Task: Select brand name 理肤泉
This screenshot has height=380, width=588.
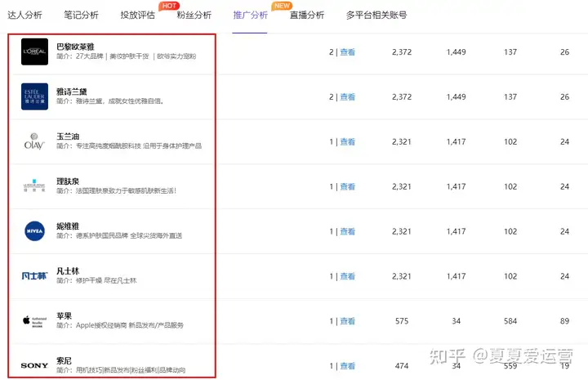Action: pos(68,181)
